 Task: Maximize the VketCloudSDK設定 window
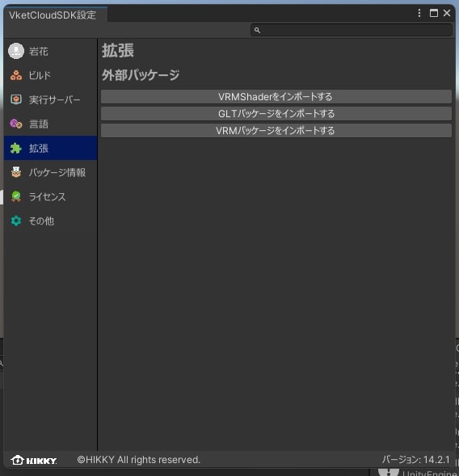[x=434, y=13]
